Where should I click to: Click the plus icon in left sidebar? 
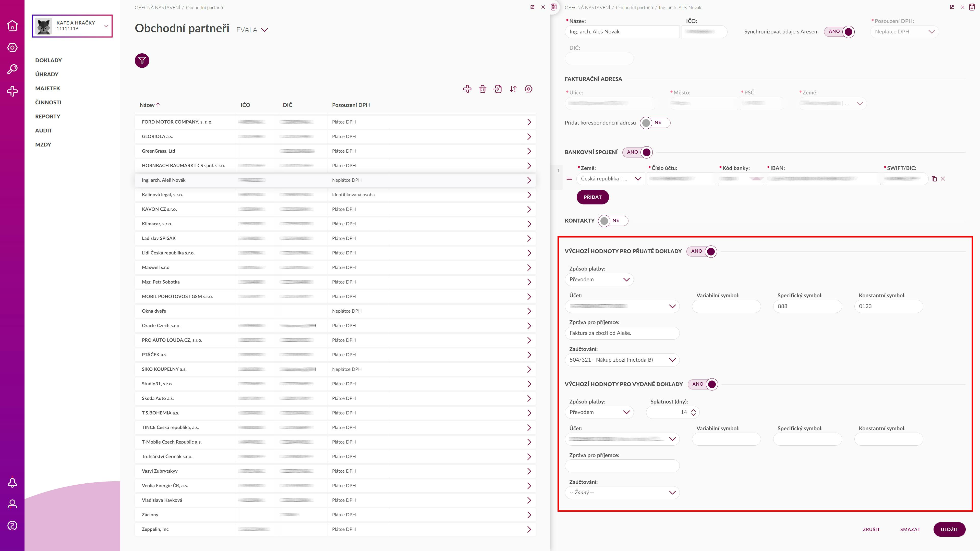[x=12, y=91]
